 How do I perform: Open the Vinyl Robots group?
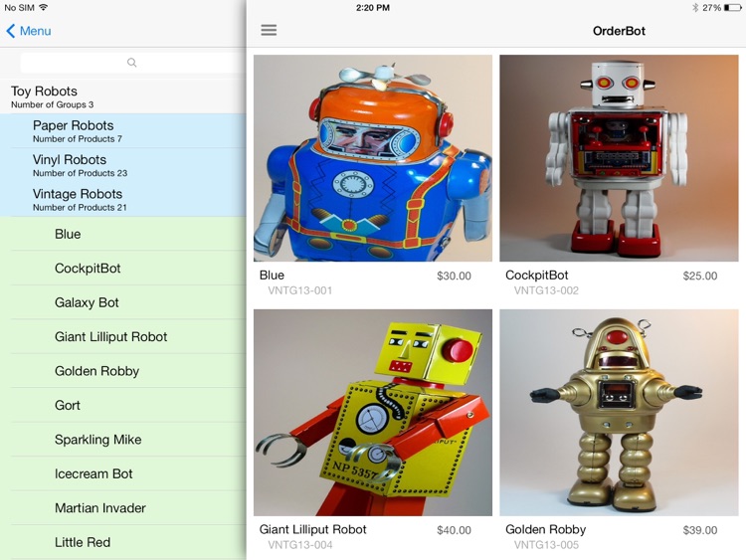(122, 165)
